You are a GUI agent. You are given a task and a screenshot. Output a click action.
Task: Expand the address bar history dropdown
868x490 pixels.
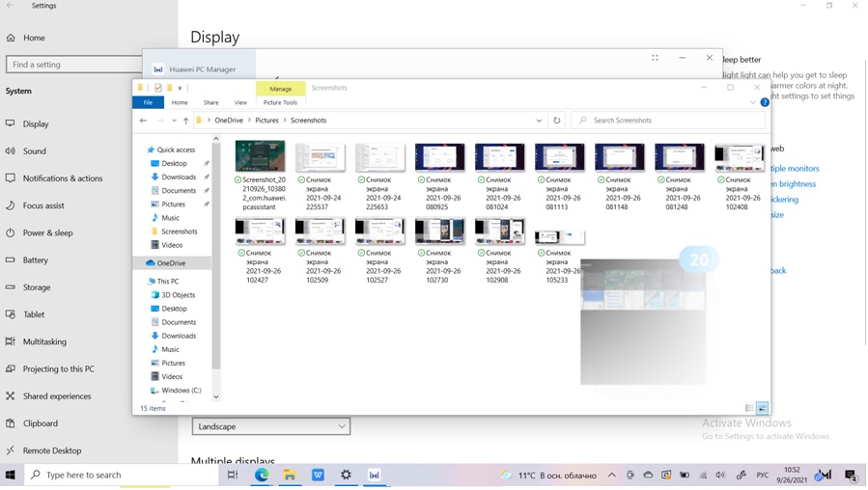coord(539,121)
